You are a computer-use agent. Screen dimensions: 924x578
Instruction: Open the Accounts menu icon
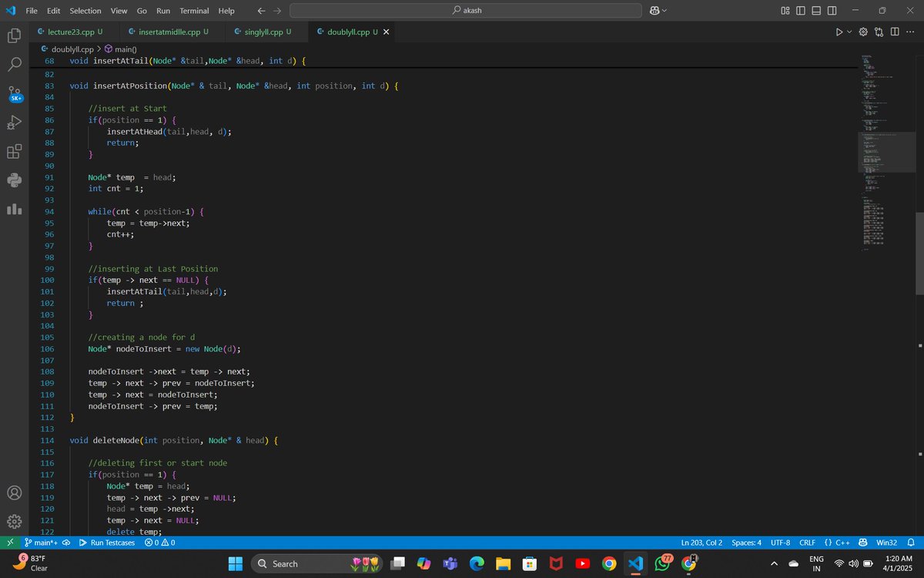[x=14, y=492]
